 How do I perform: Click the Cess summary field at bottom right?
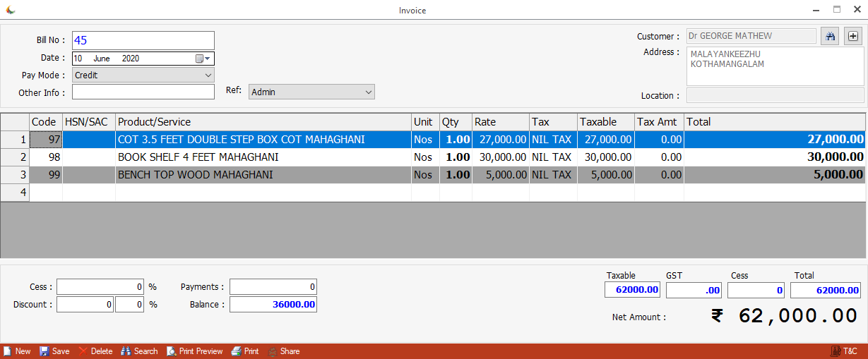pos(756,290)
